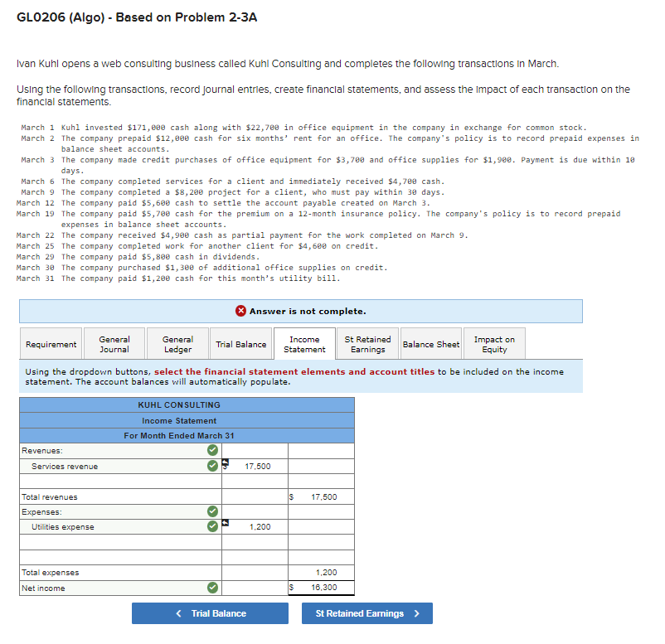This screenshot has width=665, height=644.
Task: Click the green checkmark beside Expenses
Action: tap(212, 511)
